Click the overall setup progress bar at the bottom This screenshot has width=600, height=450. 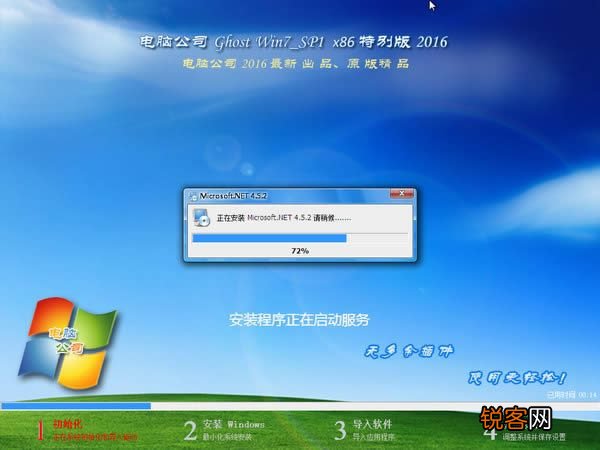(300, 406)
